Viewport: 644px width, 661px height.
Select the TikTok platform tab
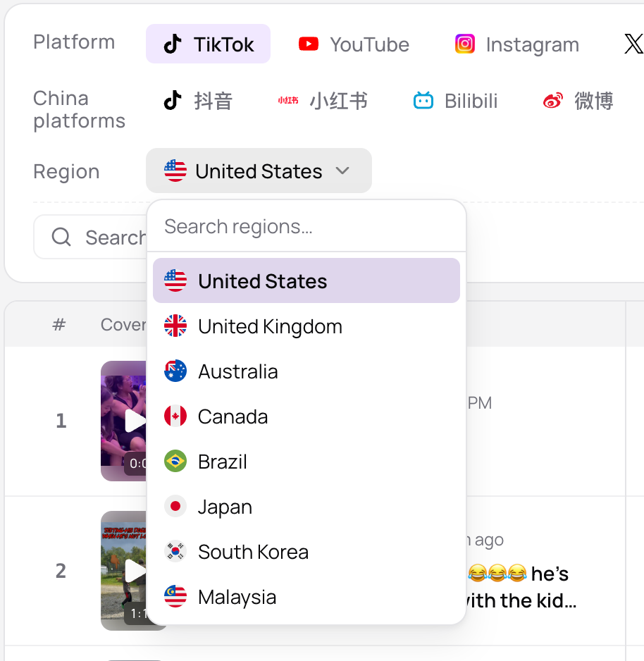pos(208,44)
